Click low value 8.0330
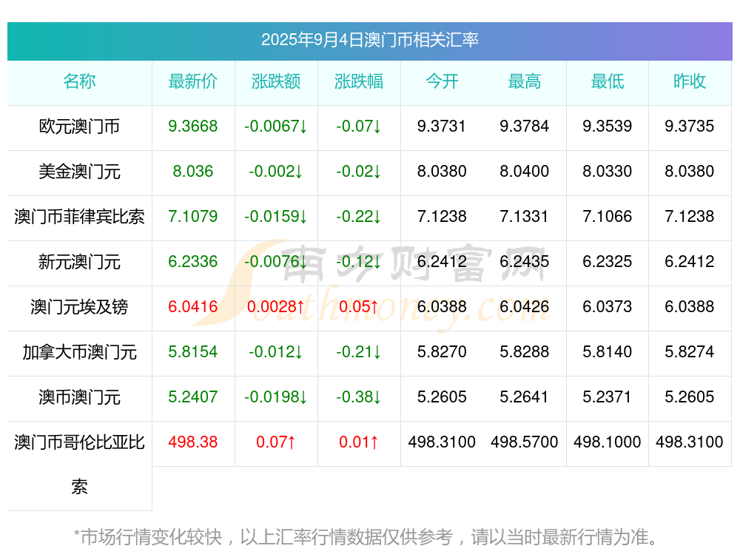 point(608,172)
